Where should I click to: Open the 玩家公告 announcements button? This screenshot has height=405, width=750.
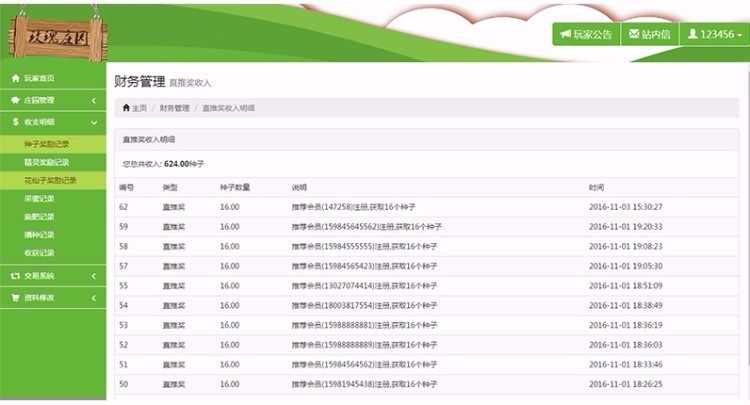(x=586, y=34)
